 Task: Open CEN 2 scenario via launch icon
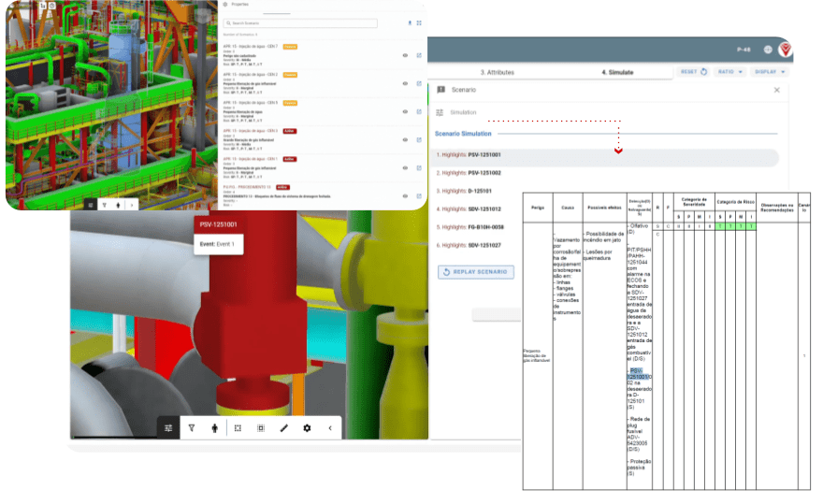(419, 83)
